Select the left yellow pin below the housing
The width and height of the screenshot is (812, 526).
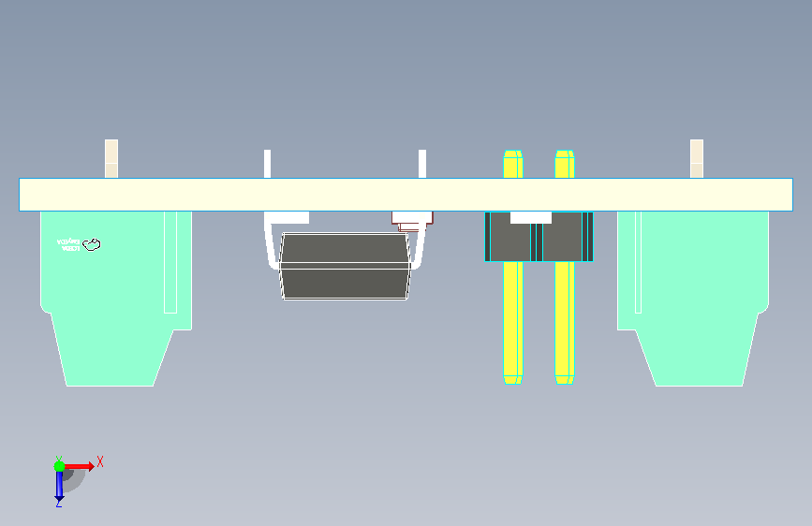(x=512, y=323)
